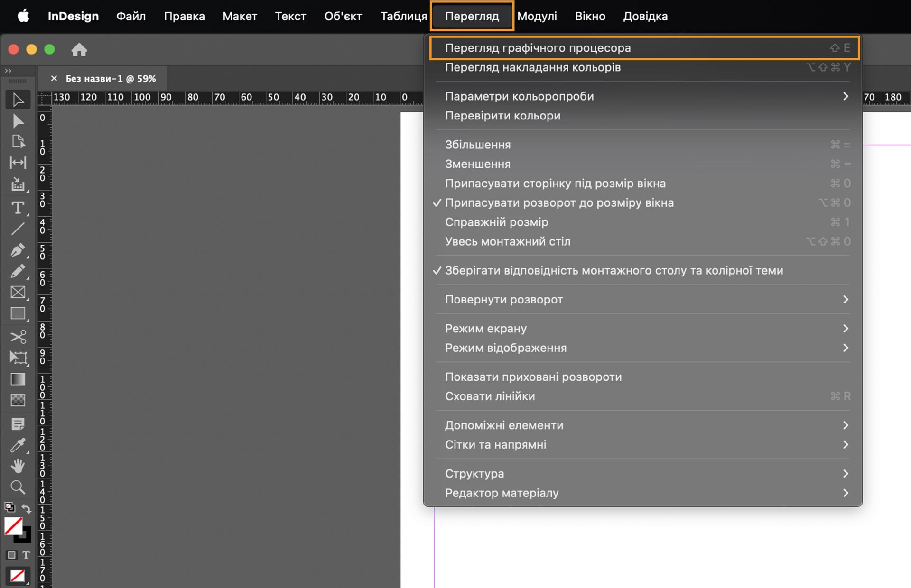Viewport: 911px width, 588px height.
Task: Select the Pen tool
Action: pyautogui.click(x=18, y=250)
